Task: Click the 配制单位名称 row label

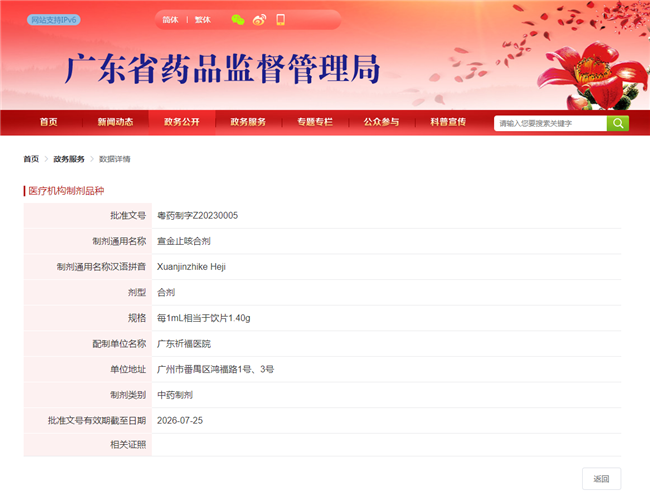Action: click(x=119, y=344)
